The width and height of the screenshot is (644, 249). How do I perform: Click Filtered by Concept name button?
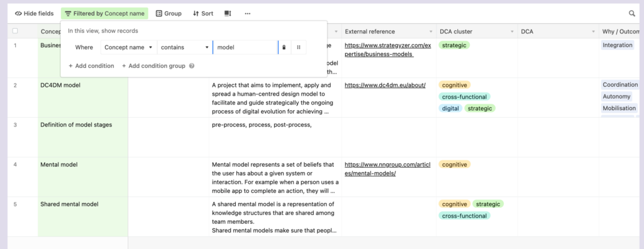(x=105, y=14)
